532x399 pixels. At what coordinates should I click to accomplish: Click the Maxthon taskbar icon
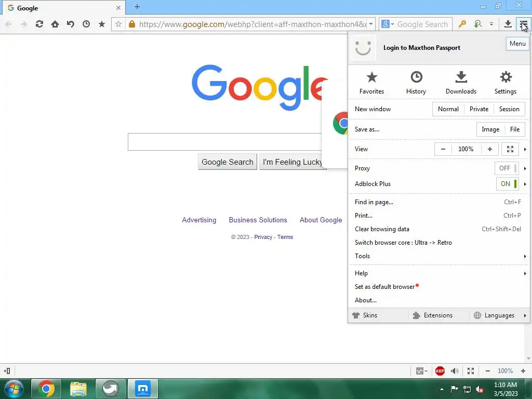[143, 389]
